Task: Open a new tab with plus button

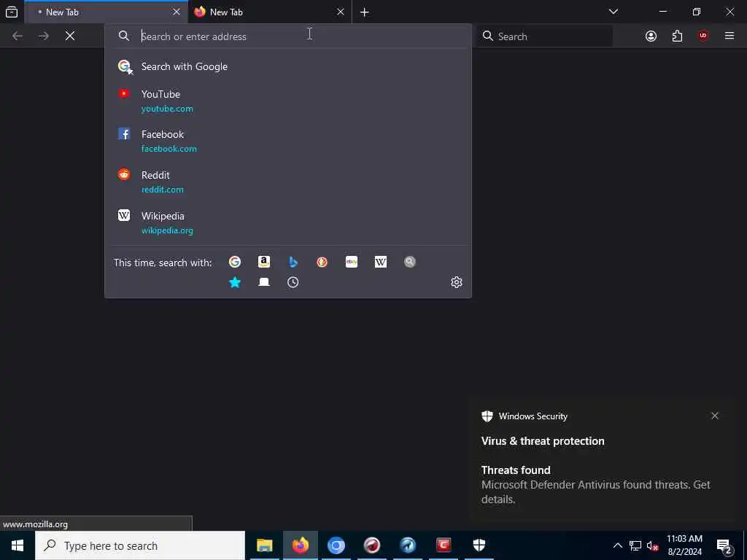Action: coord(365,12)
